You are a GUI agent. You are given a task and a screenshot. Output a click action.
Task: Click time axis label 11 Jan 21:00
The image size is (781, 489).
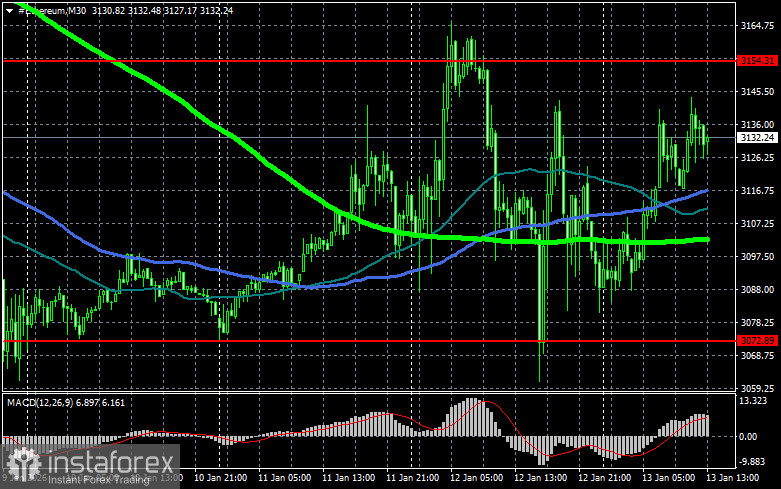(412, 478)
